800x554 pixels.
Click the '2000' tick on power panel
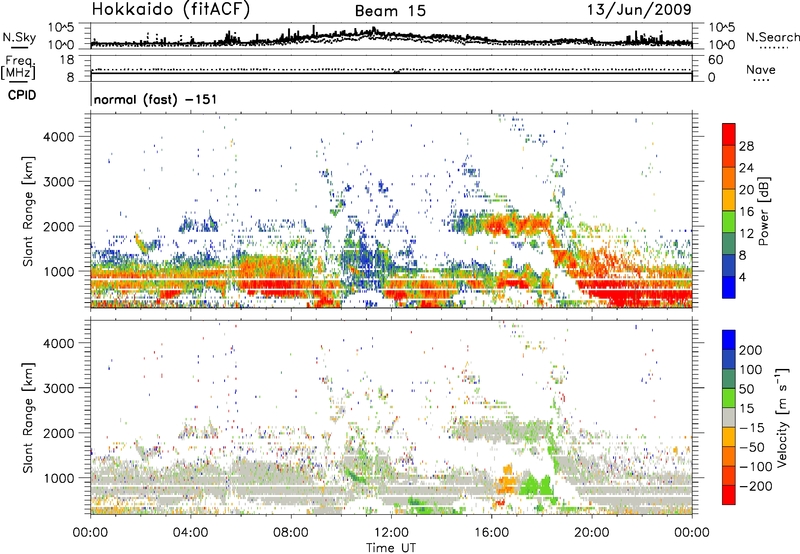tap(59, 226)
